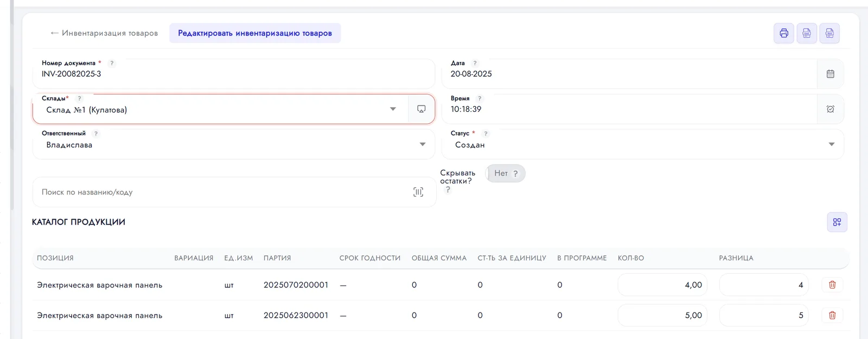Go back to Инвентаризация товаров
The image size is (868, 339).
[x=104, y=33]
